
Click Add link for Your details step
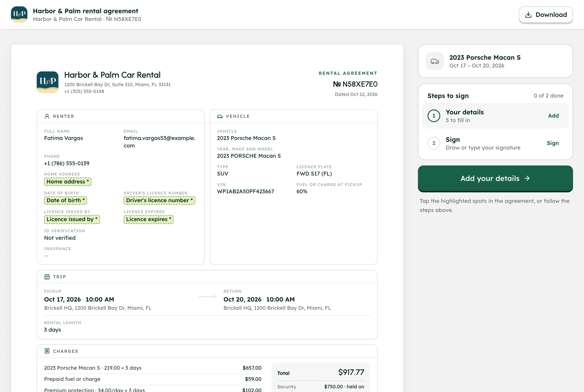tap(553, 116)
